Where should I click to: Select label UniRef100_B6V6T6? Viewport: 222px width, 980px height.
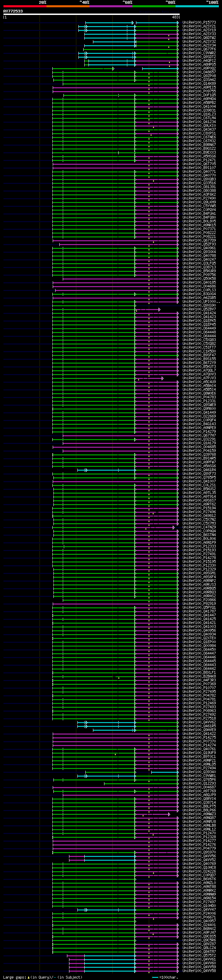coord(199,879)
